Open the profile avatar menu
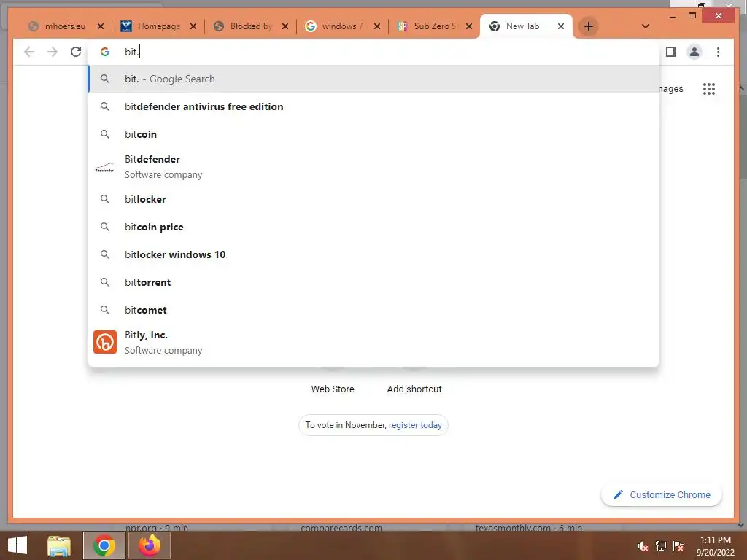The width and height of the screenshot is (747, 560). click(x=694, y=52)
